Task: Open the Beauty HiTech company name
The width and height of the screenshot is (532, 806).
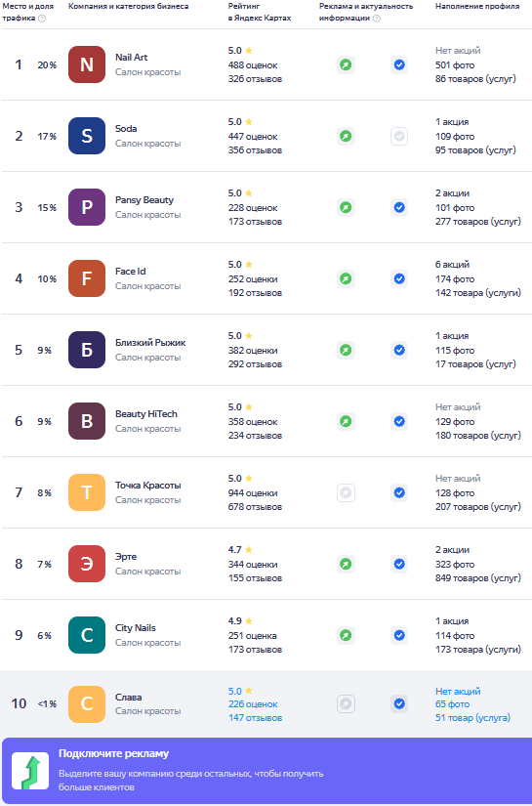Action: pyautogui.click(x=146, y=414)
